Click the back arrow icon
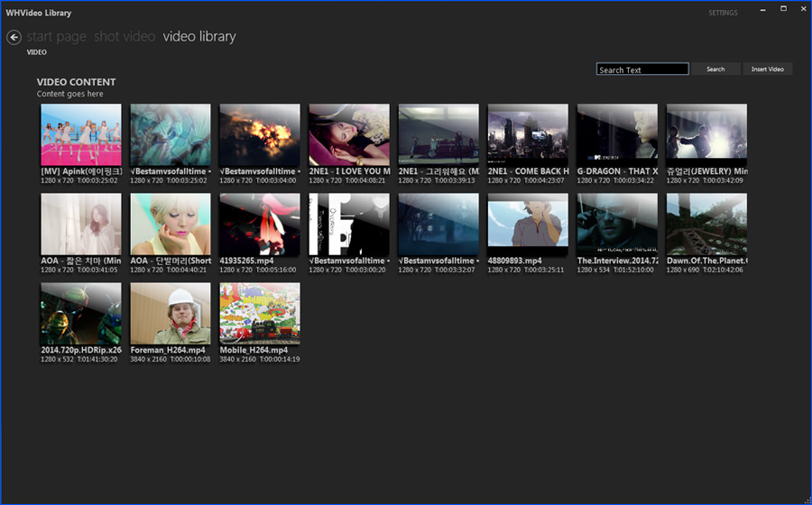812x505 pixels. click(14, 37)
